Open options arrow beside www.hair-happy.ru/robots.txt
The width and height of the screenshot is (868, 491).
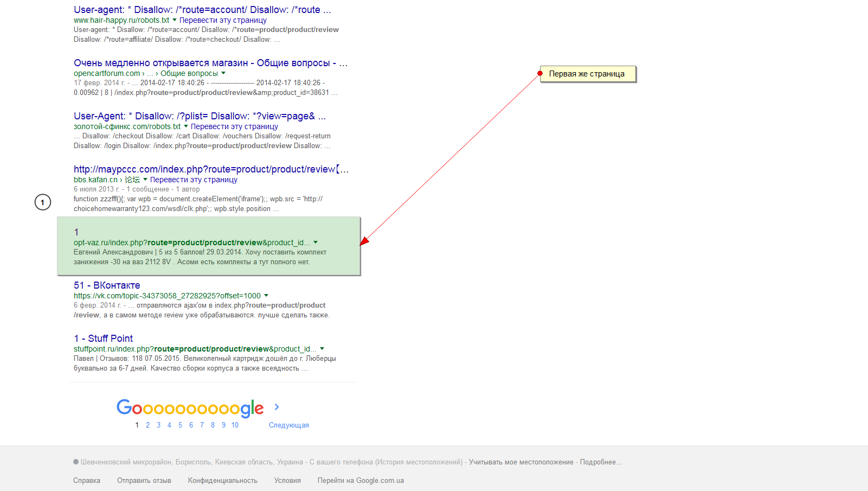[175, 20]
